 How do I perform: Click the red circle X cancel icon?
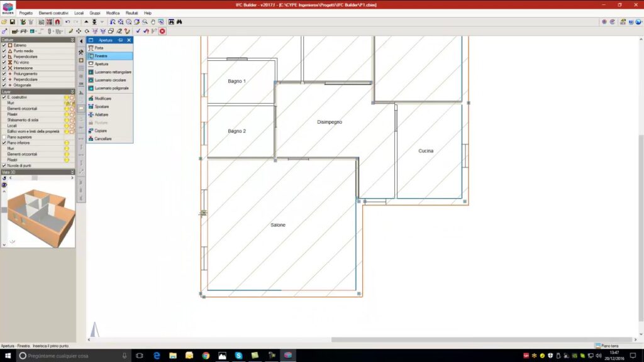(x=162, y=31)
